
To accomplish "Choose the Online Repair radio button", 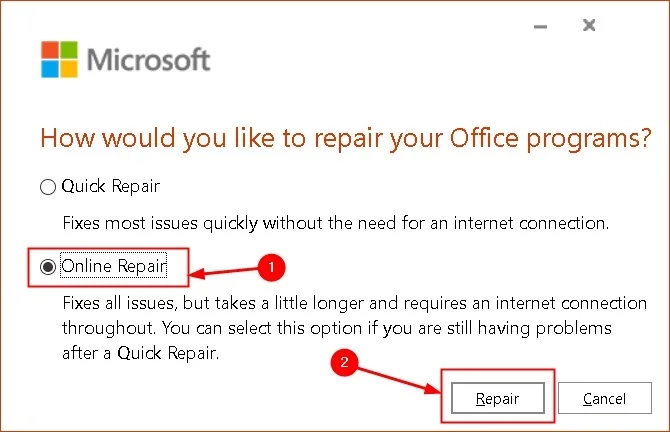I will click(46, 267).
